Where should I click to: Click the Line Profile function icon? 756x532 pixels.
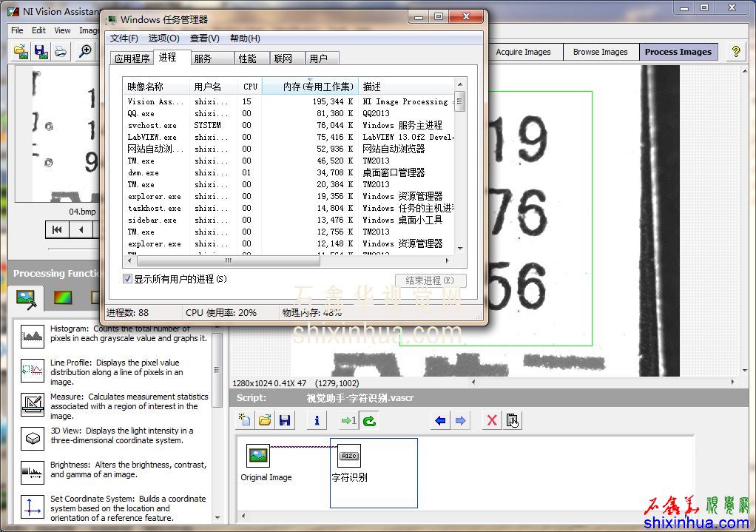[x=33, y=371]
